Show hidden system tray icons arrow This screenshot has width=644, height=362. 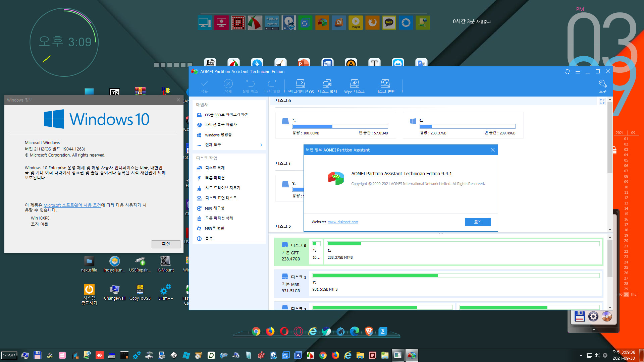(581, 355)
